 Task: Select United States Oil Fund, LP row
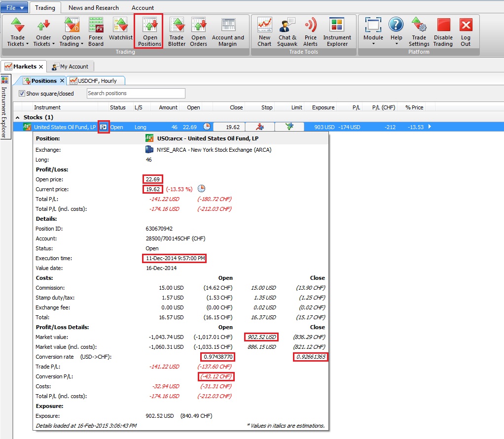(x=258, y=127)
